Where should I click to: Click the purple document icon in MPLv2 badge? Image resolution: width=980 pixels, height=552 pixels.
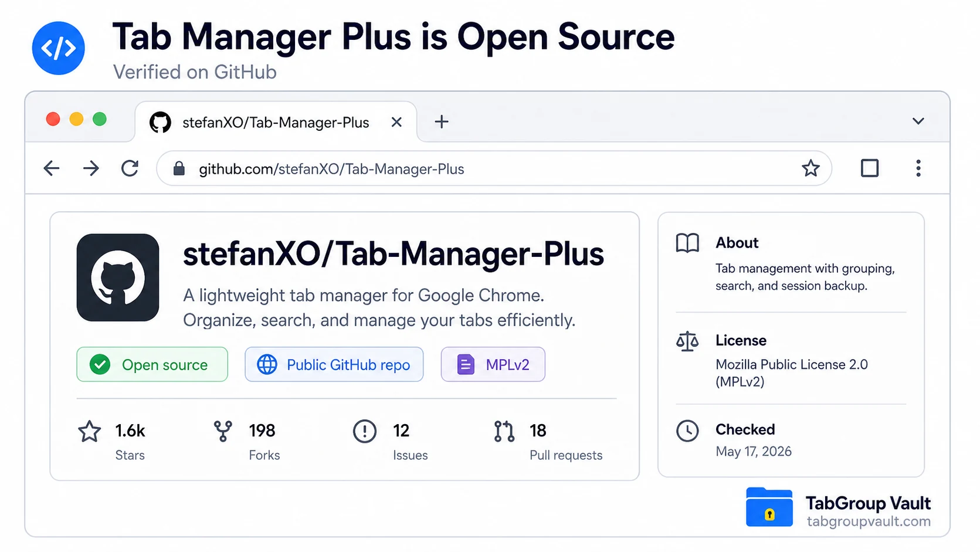pos(466,364)
